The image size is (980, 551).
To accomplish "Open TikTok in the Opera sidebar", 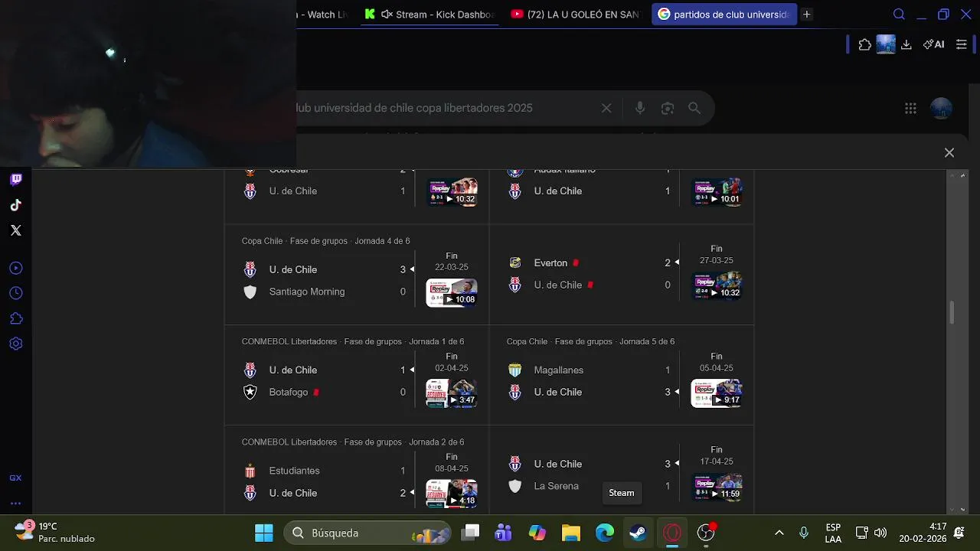I will point(16,205).
